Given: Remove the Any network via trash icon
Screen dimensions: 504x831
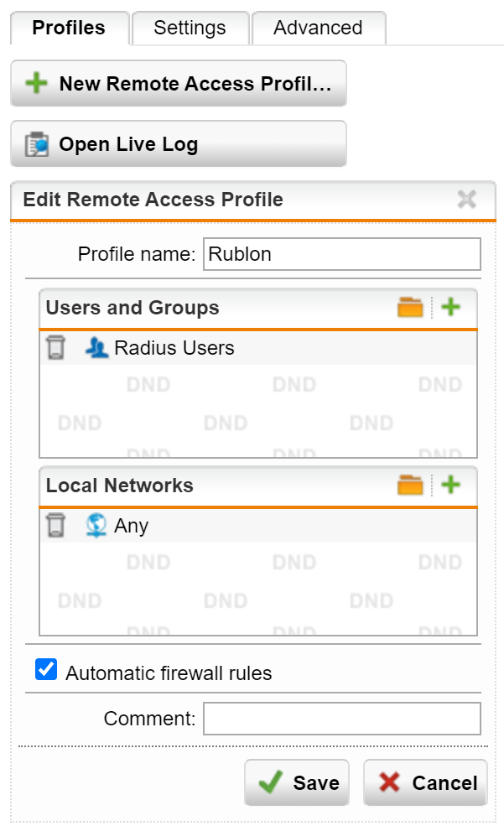Looking at the screenshot, I should [x=55, y=526].
